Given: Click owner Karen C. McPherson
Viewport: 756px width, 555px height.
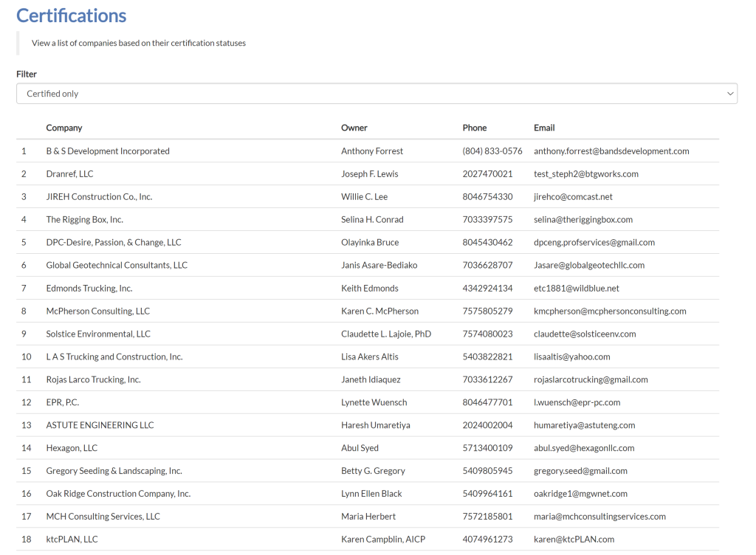Looking at the screenshot, I should pos(379,311).
